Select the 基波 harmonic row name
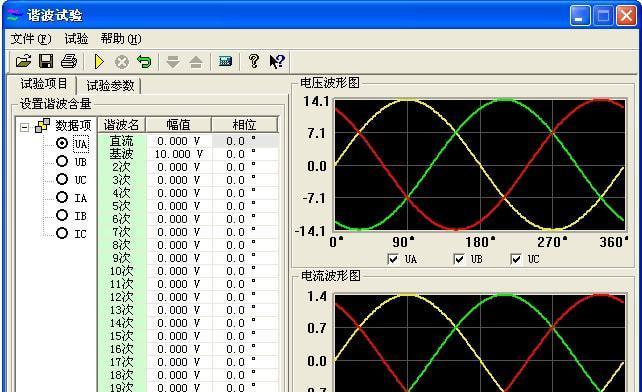This screenshot has width=642, height=392. click(x=122, y=154)
